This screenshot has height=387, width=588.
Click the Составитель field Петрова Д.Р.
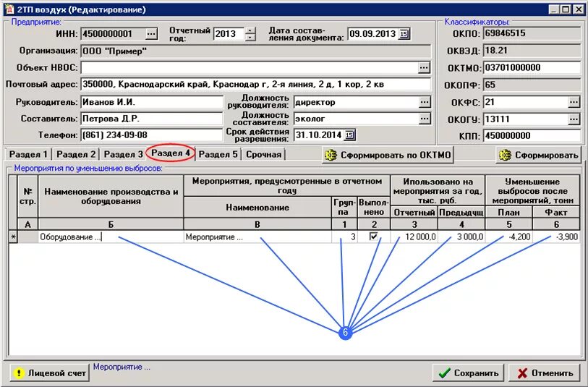coord(151,119)
